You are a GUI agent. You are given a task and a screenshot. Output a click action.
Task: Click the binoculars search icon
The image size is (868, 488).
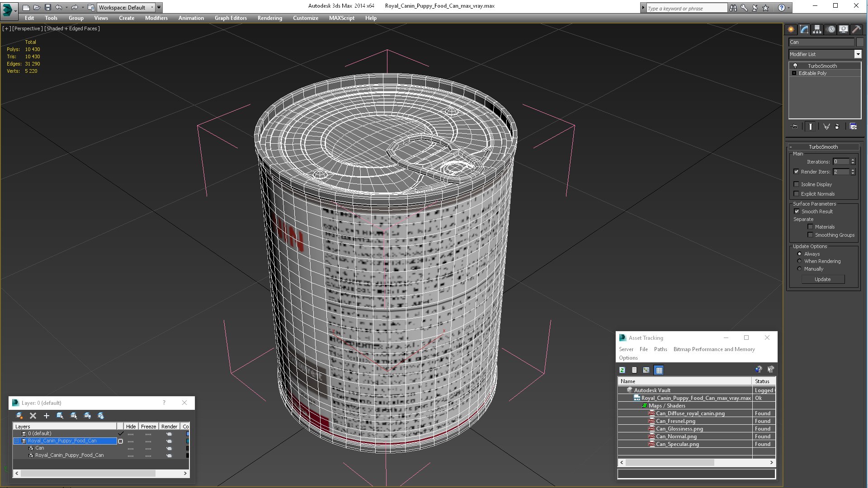(x=733, y=8)
